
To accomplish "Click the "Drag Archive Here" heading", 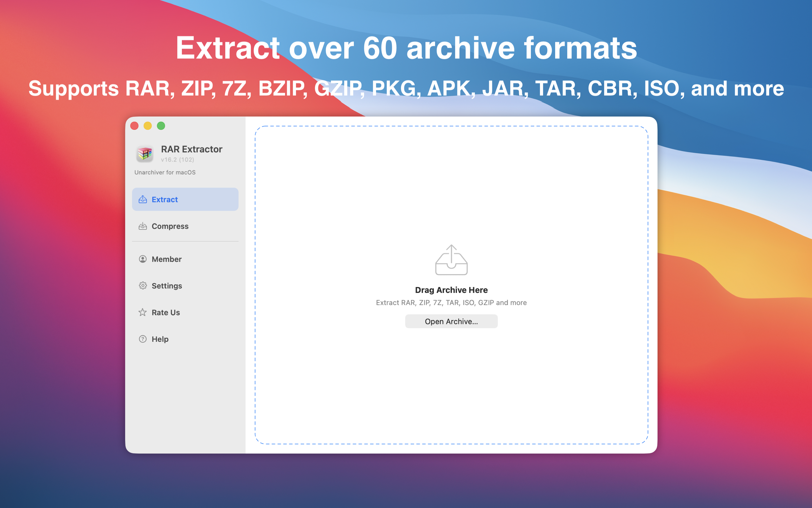I will 451,290.
